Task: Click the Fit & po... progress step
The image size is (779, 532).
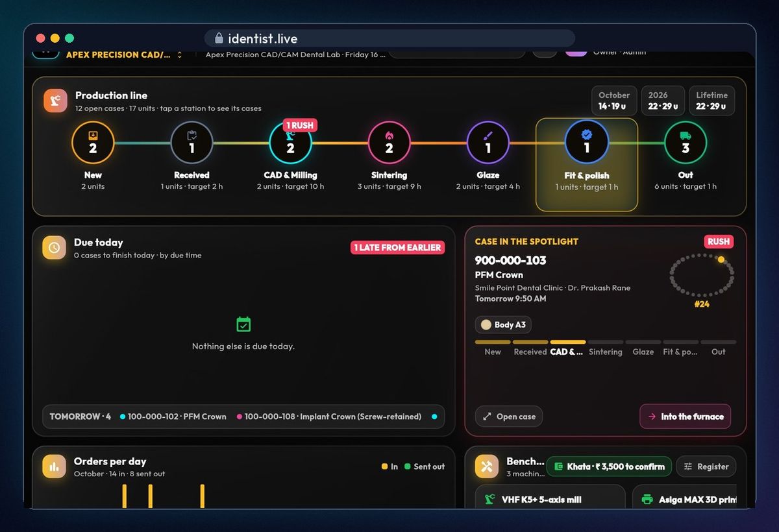Action: 681,348
